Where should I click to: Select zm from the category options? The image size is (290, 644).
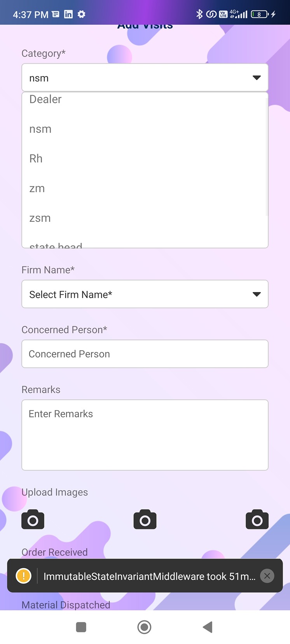tap(37, 188)
